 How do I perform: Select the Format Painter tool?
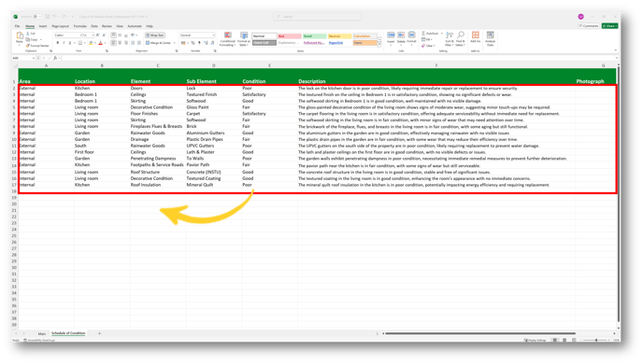pos(37,46)
